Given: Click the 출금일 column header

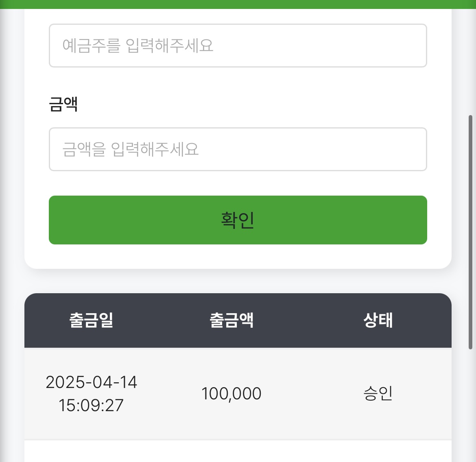Looking at the screenshot, I should pos(91,320).
